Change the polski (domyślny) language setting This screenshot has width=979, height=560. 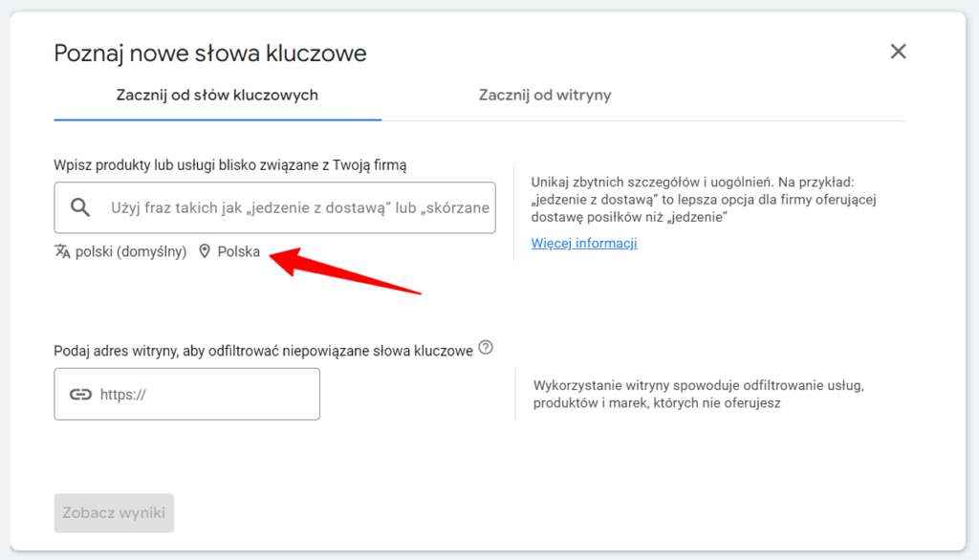130,252
